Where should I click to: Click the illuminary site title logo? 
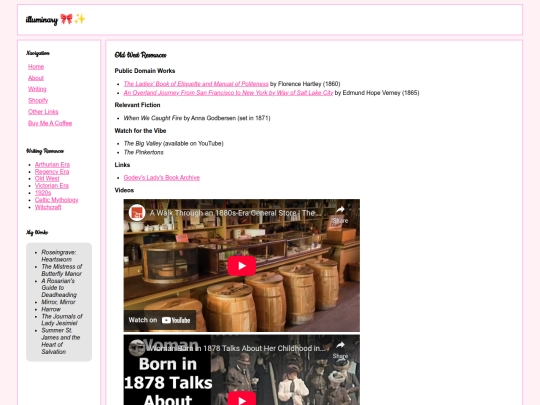tap(55, 19)
